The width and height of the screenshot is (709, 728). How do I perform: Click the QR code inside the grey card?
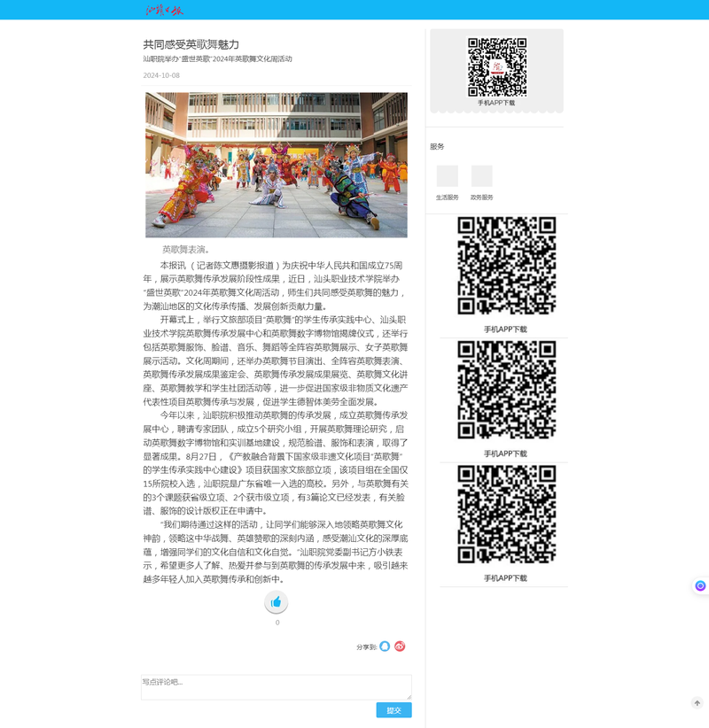[x=497, y=66]
